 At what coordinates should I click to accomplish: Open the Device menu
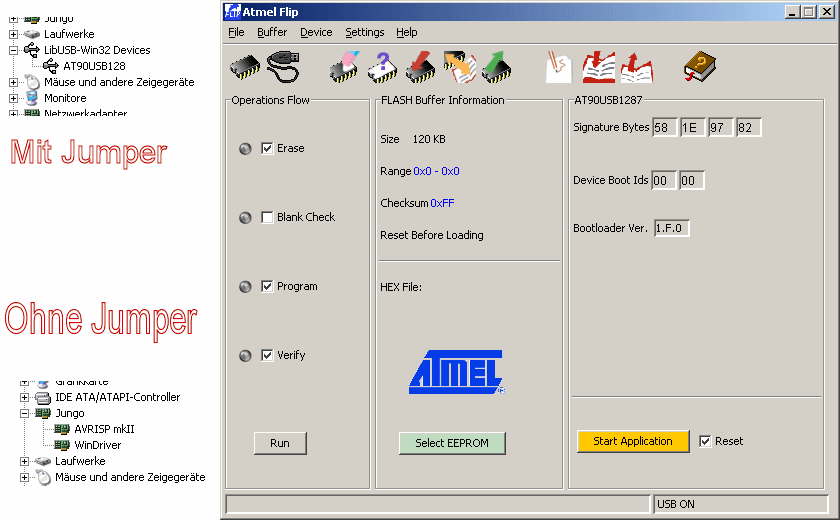(x=316, y=32)
